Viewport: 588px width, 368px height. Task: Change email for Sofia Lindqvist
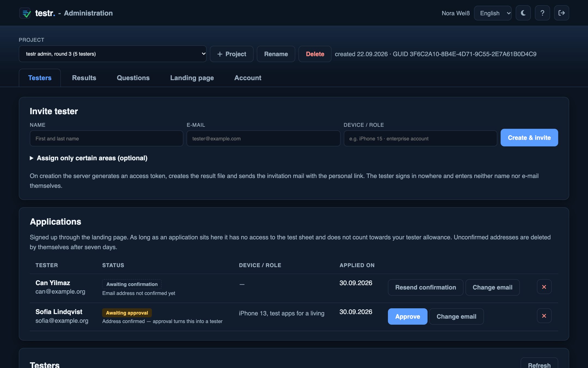pos(457,316)
